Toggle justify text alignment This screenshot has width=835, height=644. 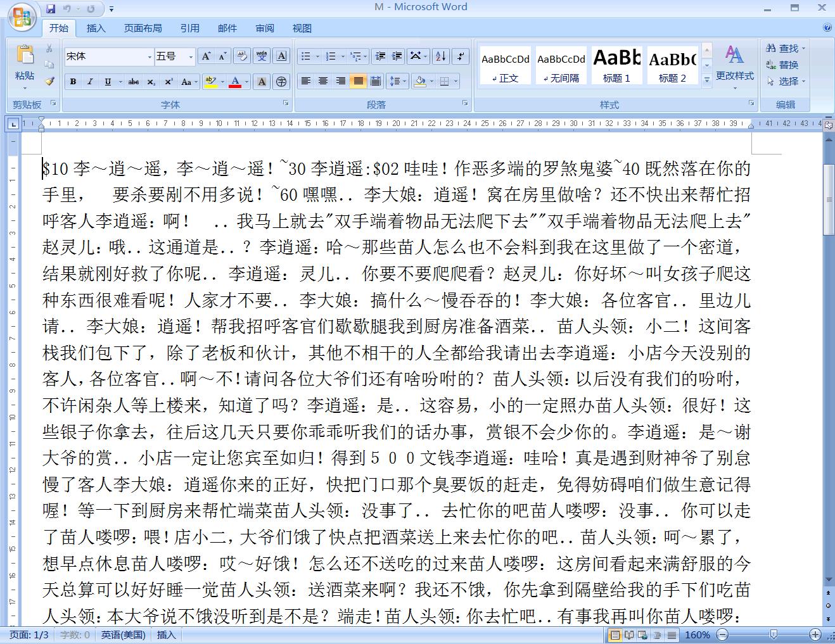(x=358, y=81)
